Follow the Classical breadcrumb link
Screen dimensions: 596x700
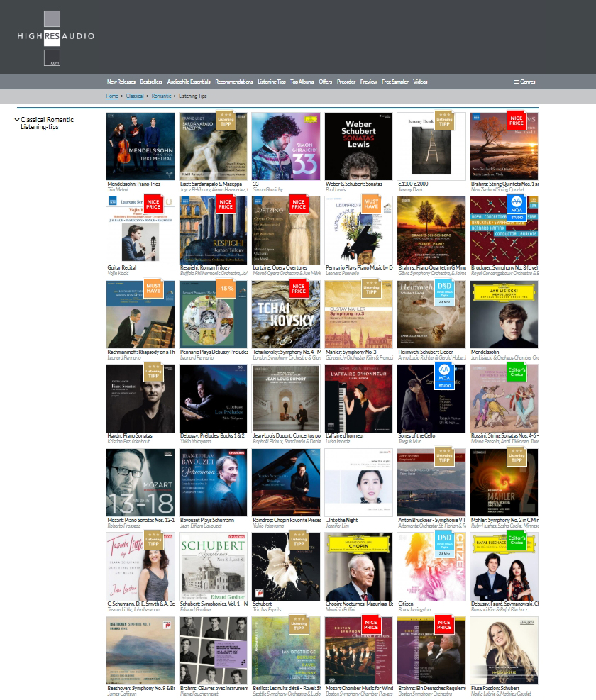pyautogui.click(x=135, y=96)
